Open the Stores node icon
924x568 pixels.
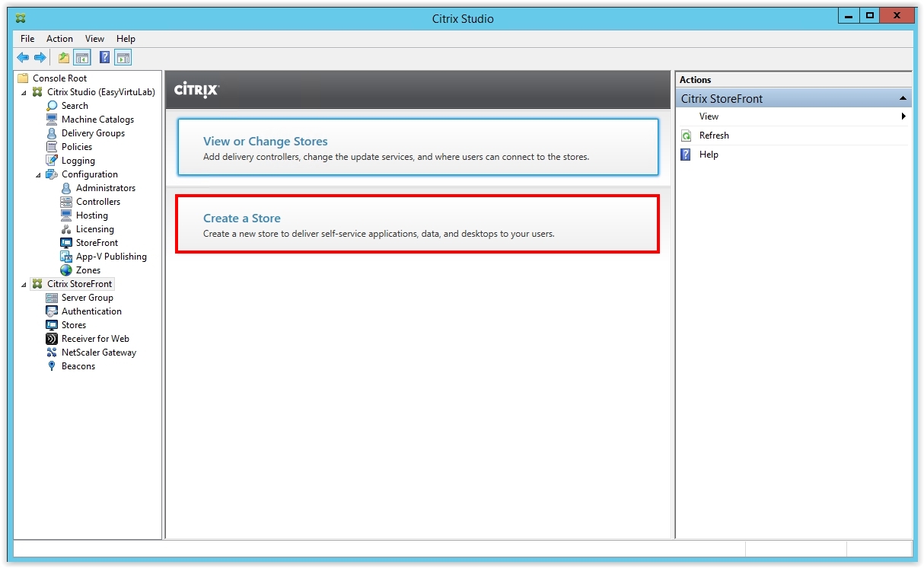(52, 325)
